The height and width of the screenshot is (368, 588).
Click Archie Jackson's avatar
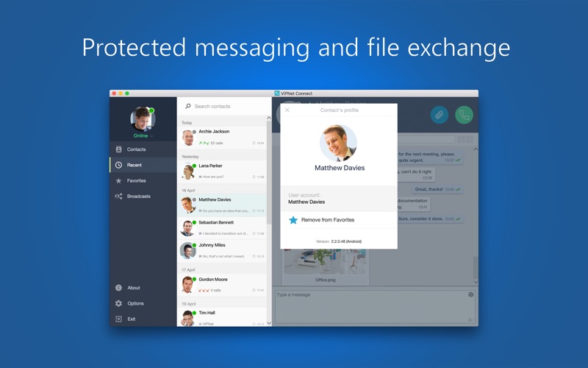[187, 138]
